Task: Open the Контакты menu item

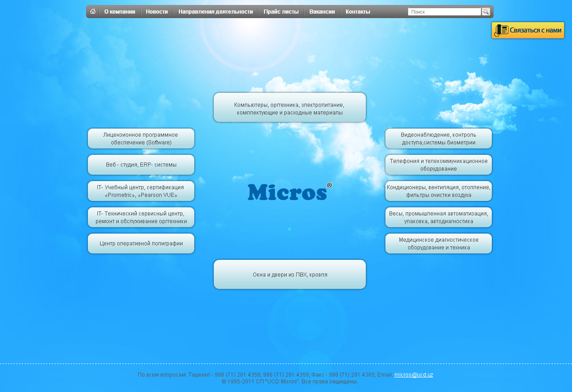Action: pyautogui.click(x=358, y=12)
